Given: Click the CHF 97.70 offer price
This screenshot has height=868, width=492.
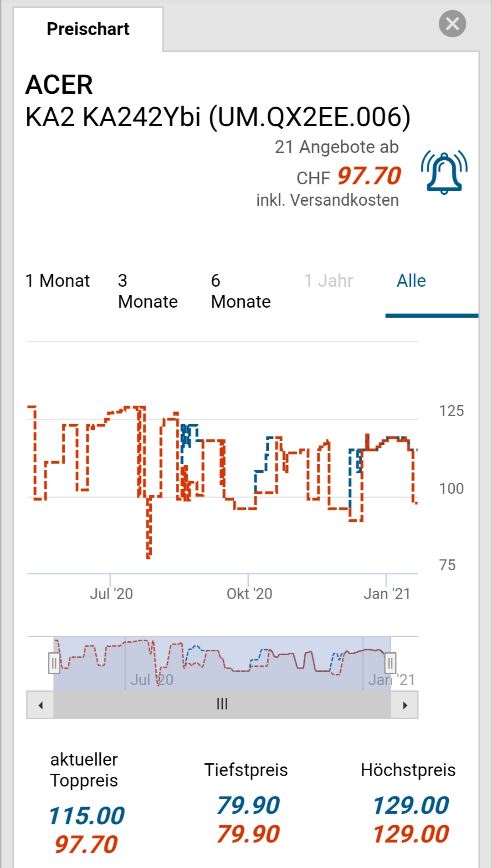Looking at the screenshot, I should (369, 176).
